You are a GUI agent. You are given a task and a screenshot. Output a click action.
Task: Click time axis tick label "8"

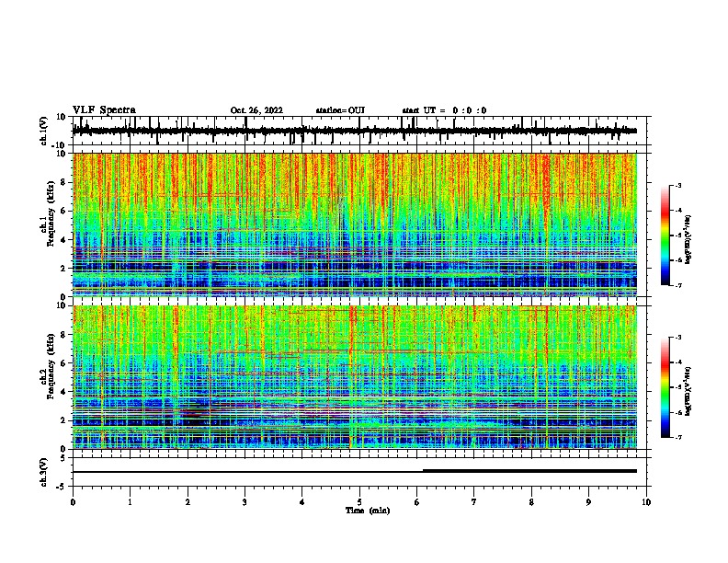(x=531, y=502)
